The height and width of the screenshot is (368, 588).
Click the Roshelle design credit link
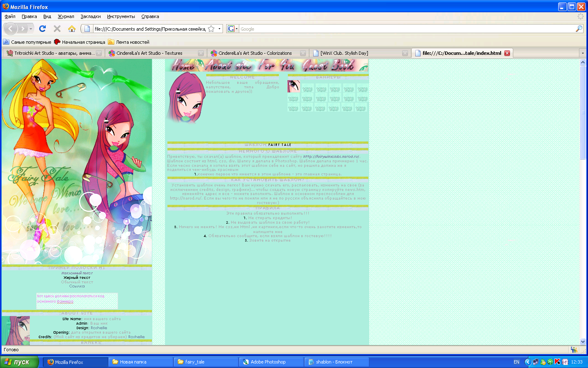tap(99, 328)
